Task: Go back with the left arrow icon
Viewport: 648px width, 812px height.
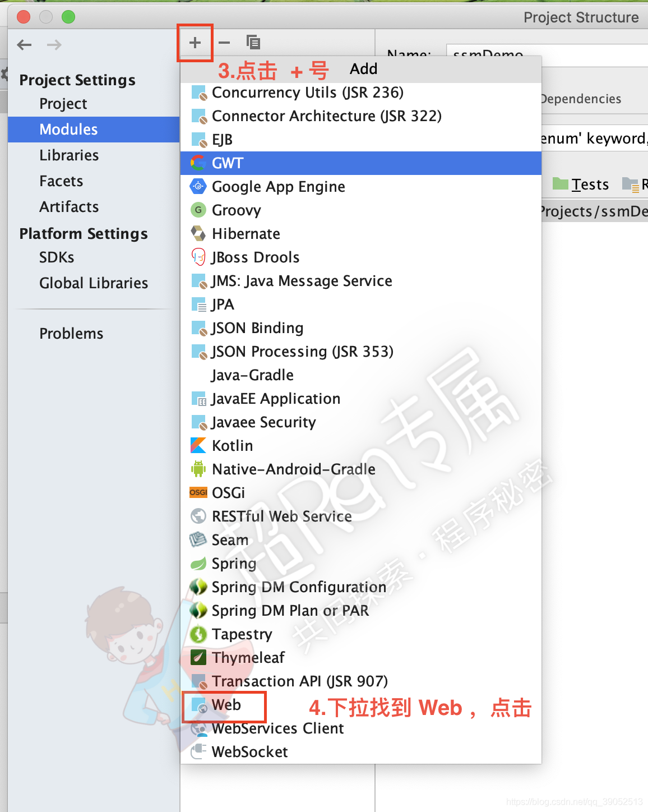Action: pyautogui.click(x=24, y=45)
